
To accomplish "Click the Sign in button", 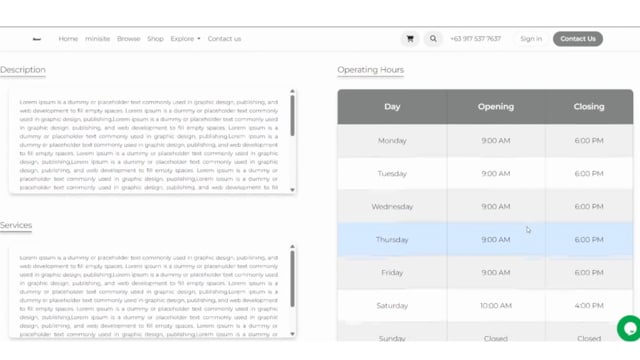I will (x=531, y=39).
